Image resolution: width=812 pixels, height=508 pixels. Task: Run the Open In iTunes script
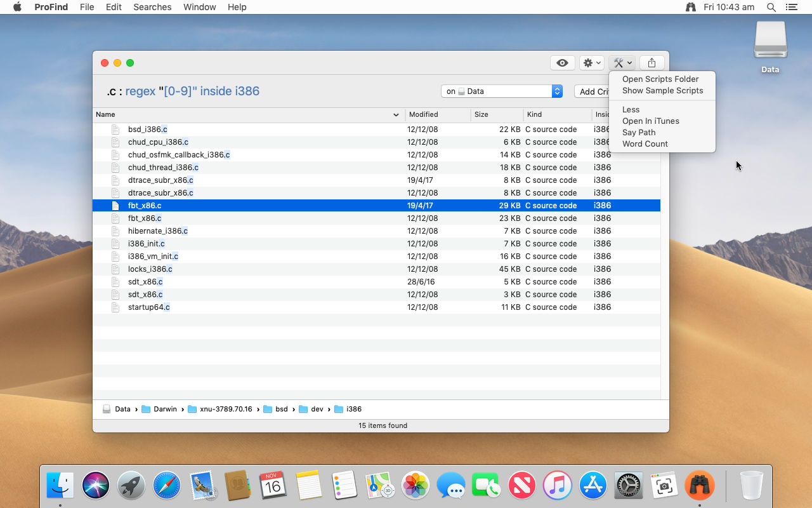click(x=650, y=121)
